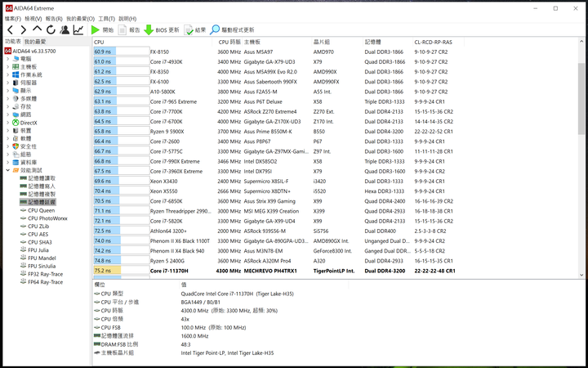
Task: Open the 記憶體讀取 memory read benchmark
Action: 38,178
